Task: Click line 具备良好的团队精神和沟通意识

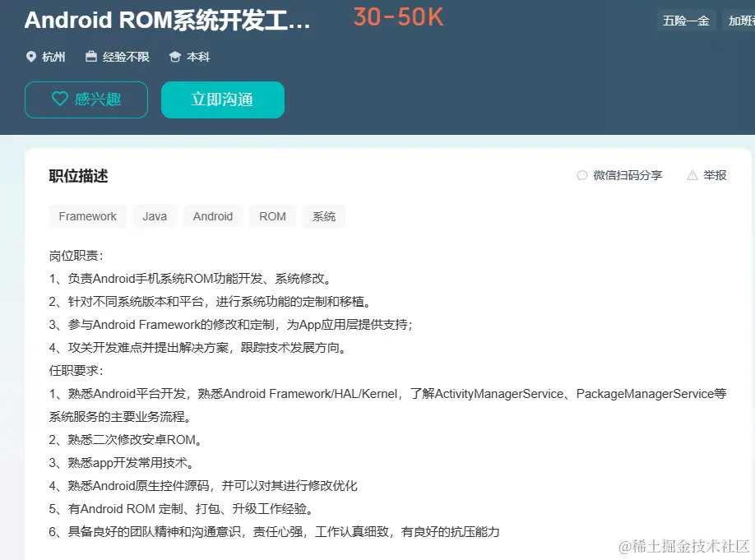Action: 275,532
